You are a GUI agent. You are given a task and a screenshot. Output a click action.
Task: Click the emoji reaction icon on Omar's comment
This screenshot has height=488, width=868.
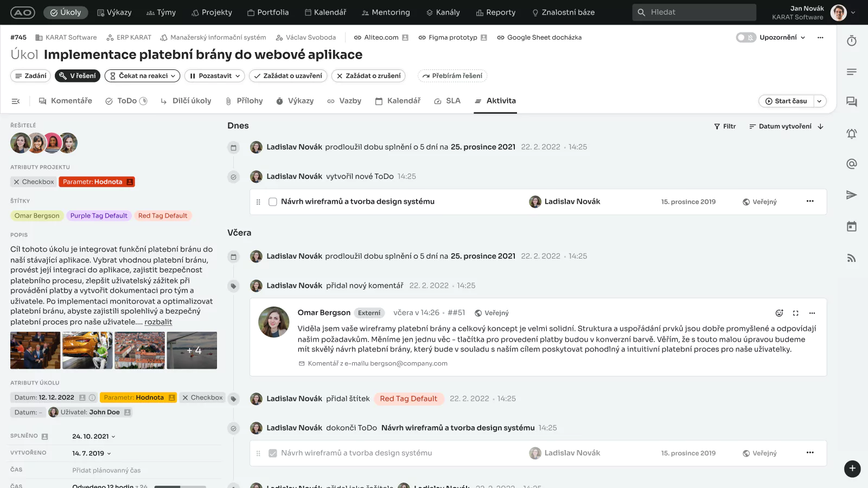(x=779, y=313)
